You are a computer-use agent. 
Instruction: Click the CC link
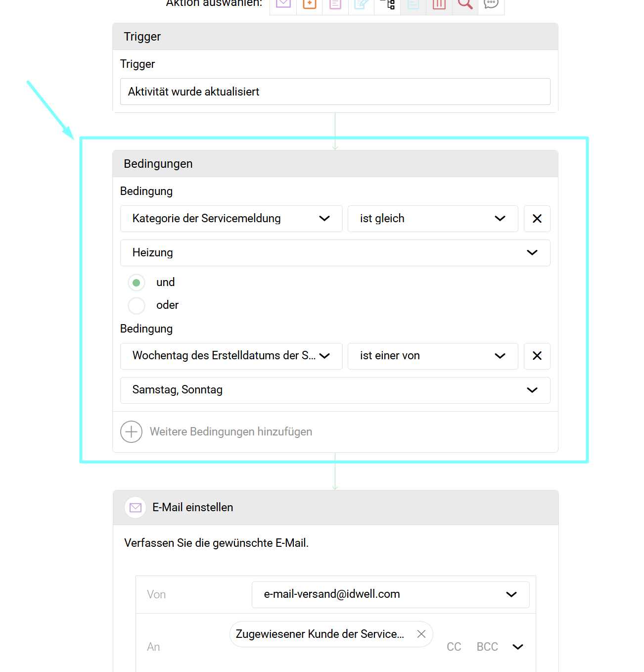click(454, 647)
